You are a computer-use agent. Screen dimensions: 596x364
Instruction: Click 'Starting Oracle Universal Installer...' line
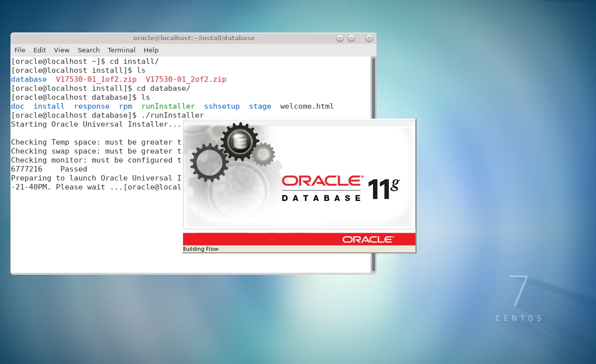[x=96, y=124]
